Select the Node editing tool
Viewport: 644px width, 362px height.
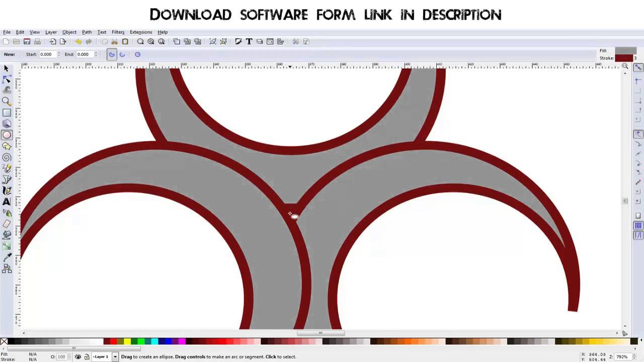7,79
